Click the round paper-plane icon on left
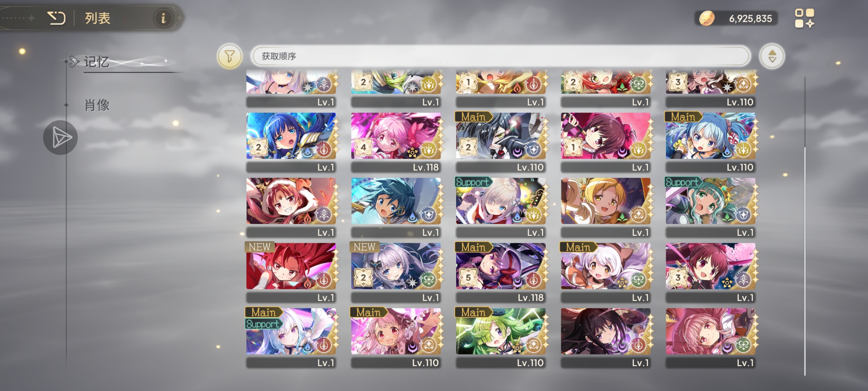 [60, 138]
